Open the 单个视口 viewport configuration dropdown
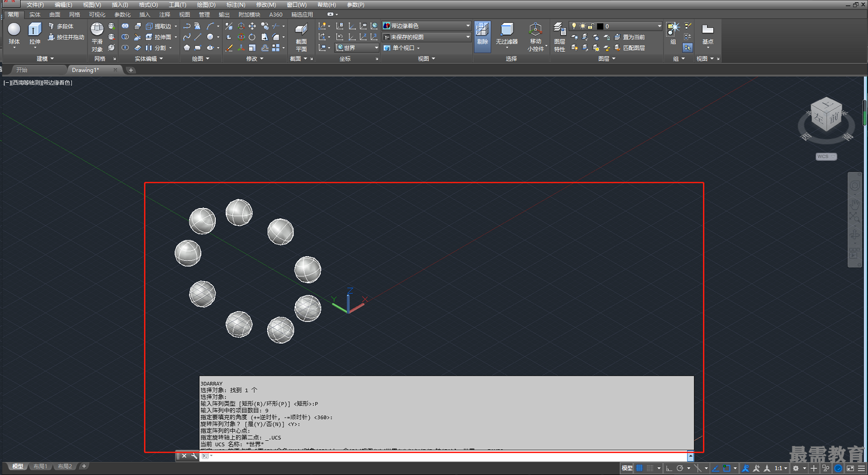868x475 pixels. coord(402,48)
